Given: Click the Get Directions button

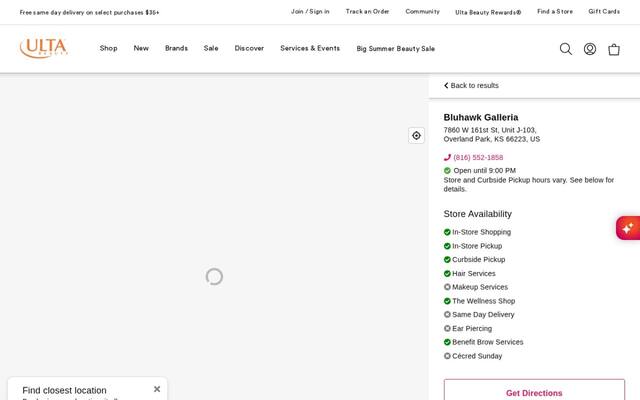Looking at the screenshot, I should click(x=534, y=391).
